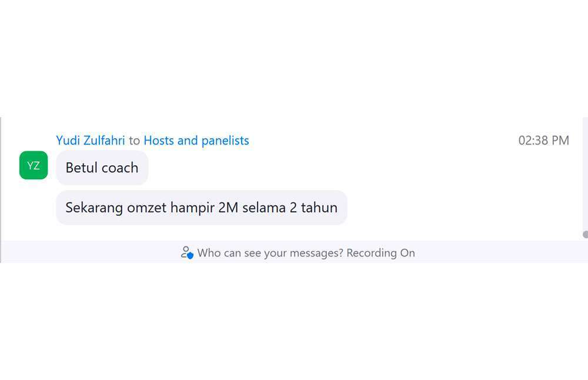Click "panelists" in the recipient label
The image size is (588, 380).
coord(225,141)
